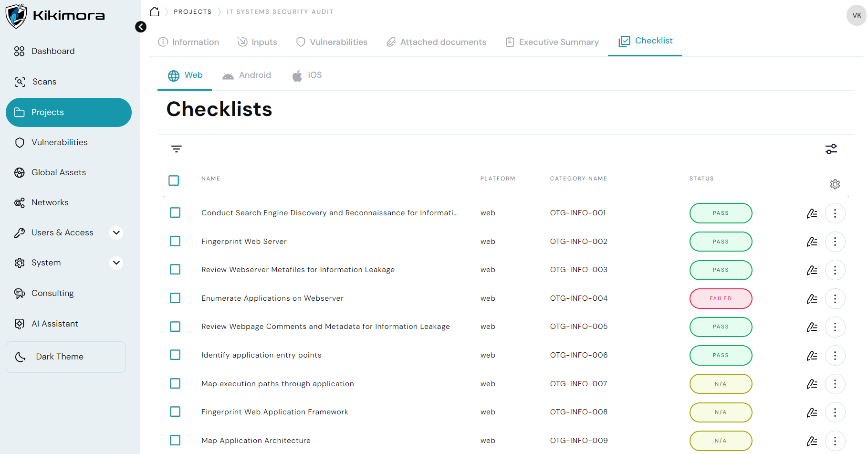Open the AI Assistant from sidebar

tap(54, 324)
